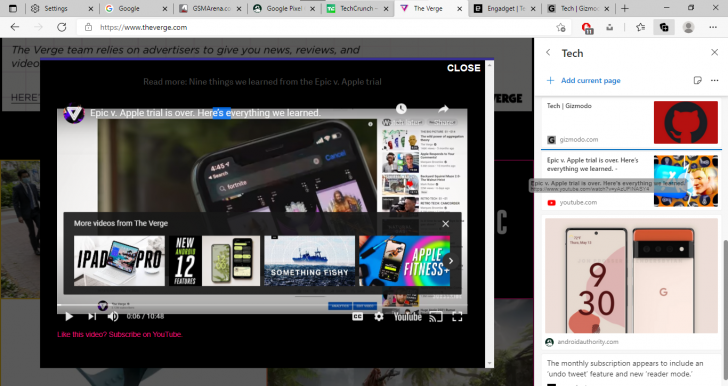
Task: Click Add current page to collection
Action: pyautogui.click(x=584, y=80)
